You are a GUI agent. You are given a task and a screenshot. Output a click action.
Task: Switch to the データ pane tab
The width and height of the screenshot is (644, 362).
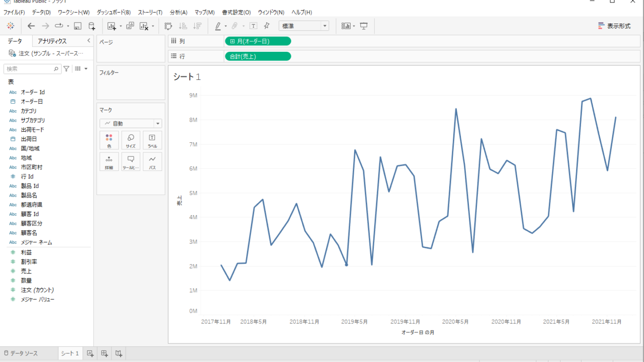15,41
